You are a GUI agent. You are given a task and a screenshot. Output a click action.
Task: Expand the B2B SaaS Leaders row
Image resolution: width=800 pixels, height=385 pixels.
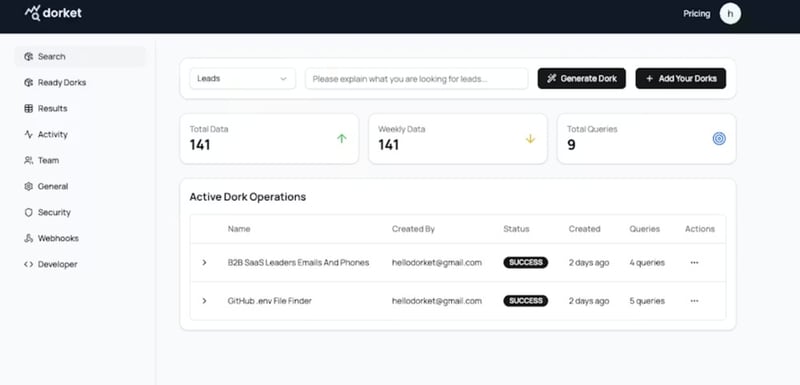tap(204, 263)
